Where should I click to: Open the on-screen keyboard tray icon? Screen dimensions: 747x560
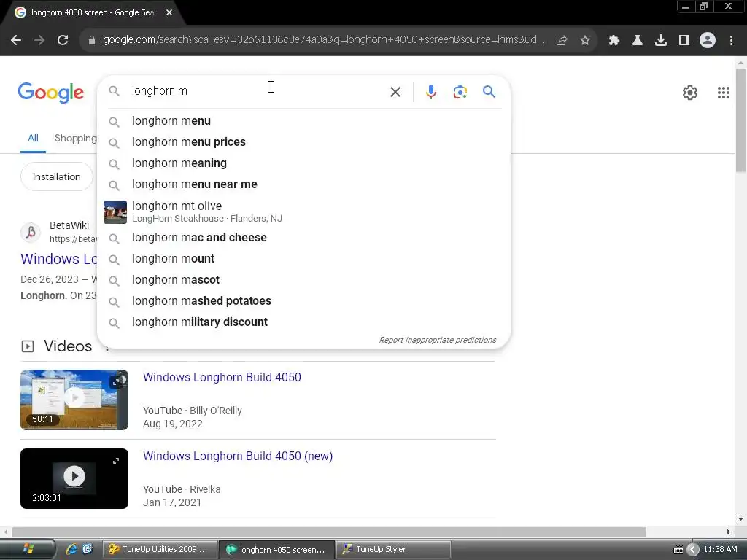[678, 550]
